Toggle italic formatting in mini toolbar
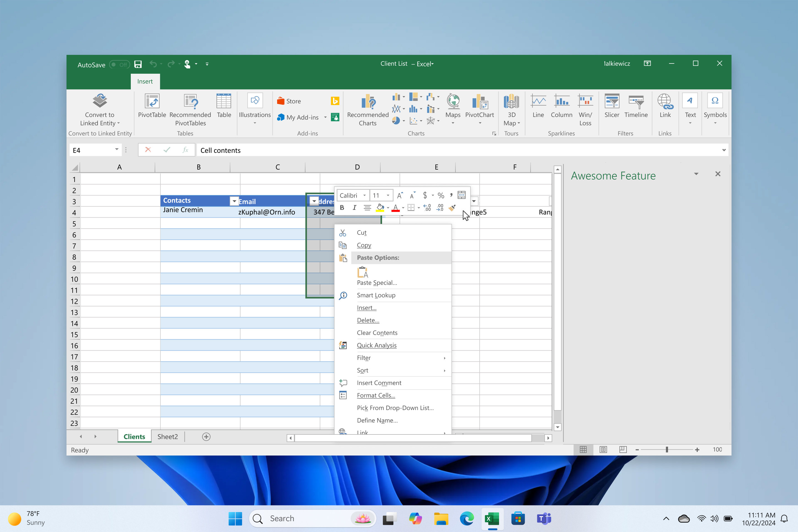The width and height of the screenshot is (798, 532). click(x=354, y=208)
